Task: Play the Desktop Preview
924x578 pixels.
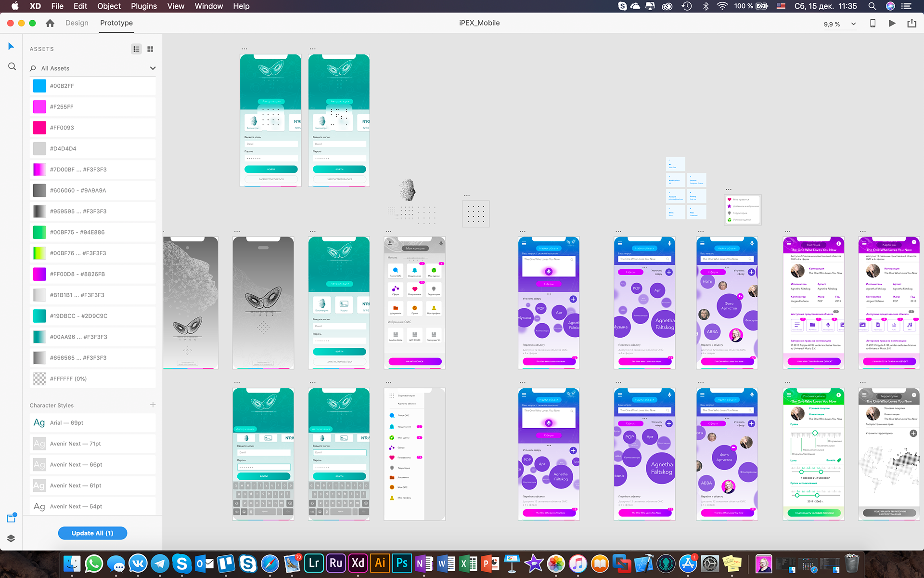Action: pos(892,23)
